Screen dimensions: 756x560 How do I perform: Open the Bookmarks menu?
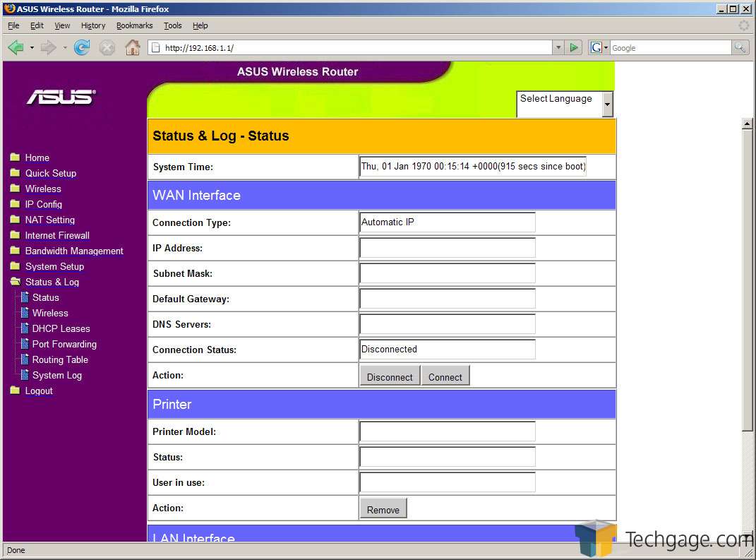(x=135, y=25)
